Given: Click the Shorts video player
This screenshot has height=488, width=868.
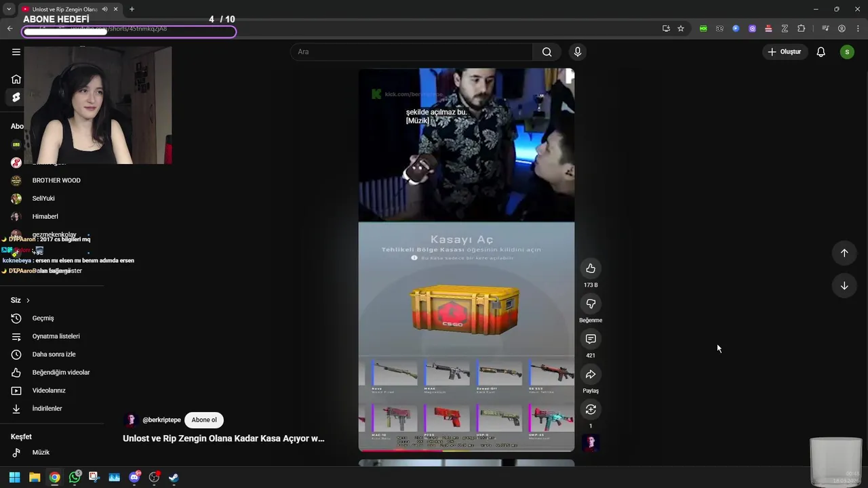Looking at the screenshot, I should coord(467,260).
